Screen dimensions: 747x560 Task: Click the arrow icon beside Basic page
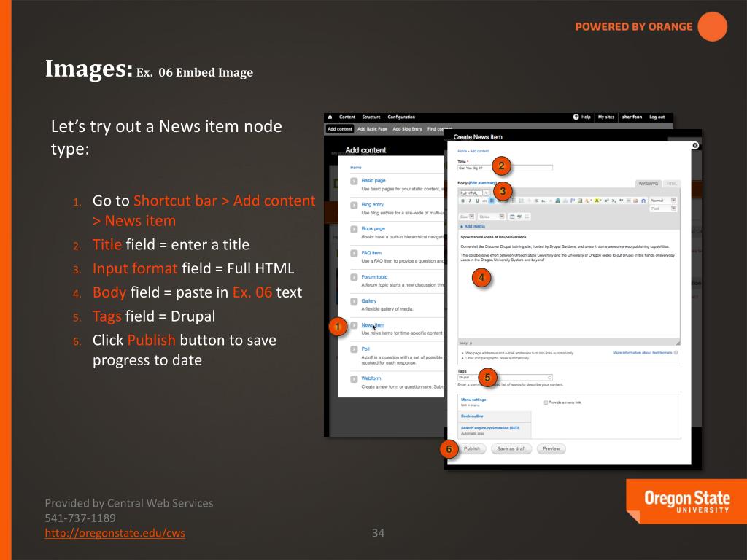pyautogui.click(x=354, y=181)
